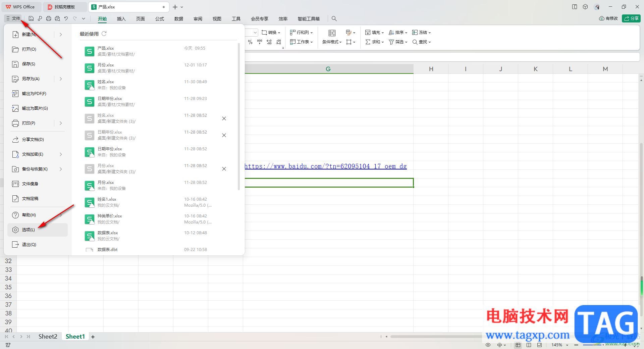Screen dimensions: 644x349
Task: Expand the 新建(N) submenu arrow
Action: coord(61,34)
